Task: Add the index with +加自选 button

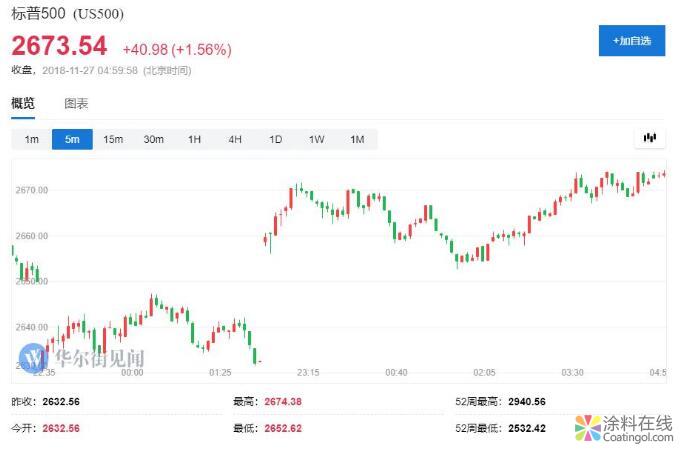Action: 631,41
